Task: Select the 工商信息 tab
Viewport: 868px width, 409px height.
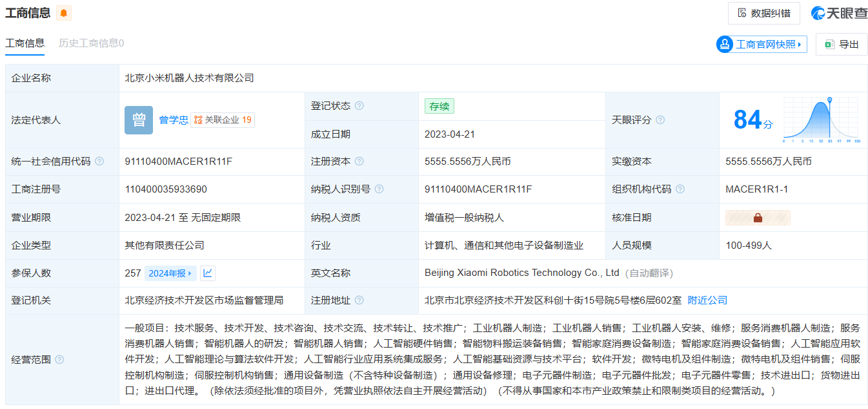Action: (x=25, y=43)
